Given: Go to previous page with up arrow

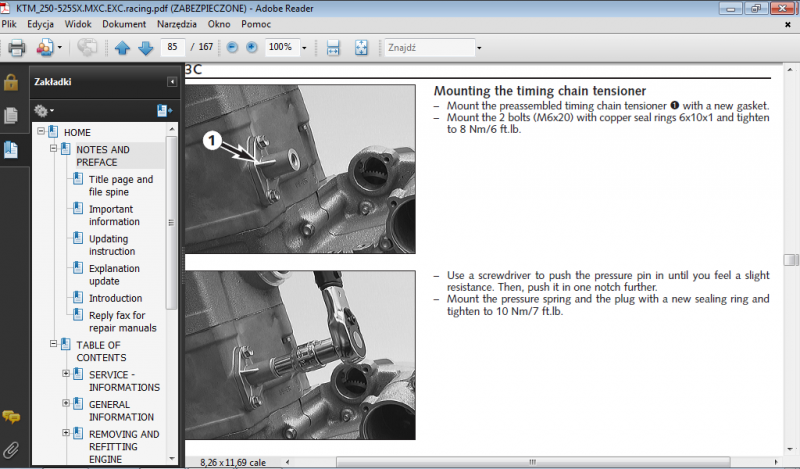Looking at the screenshot, I should point(122,47).
